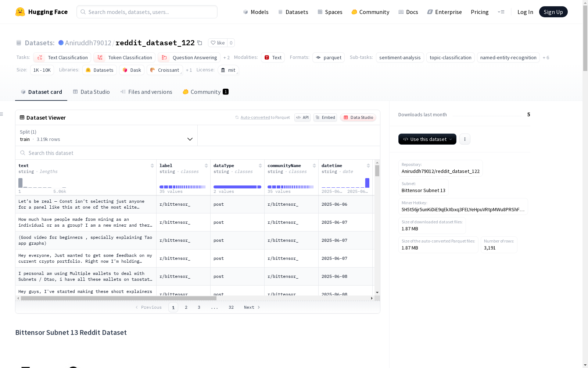588x368 pixels.
Task: Click the text lengths histogram
Action: (42, 183)
